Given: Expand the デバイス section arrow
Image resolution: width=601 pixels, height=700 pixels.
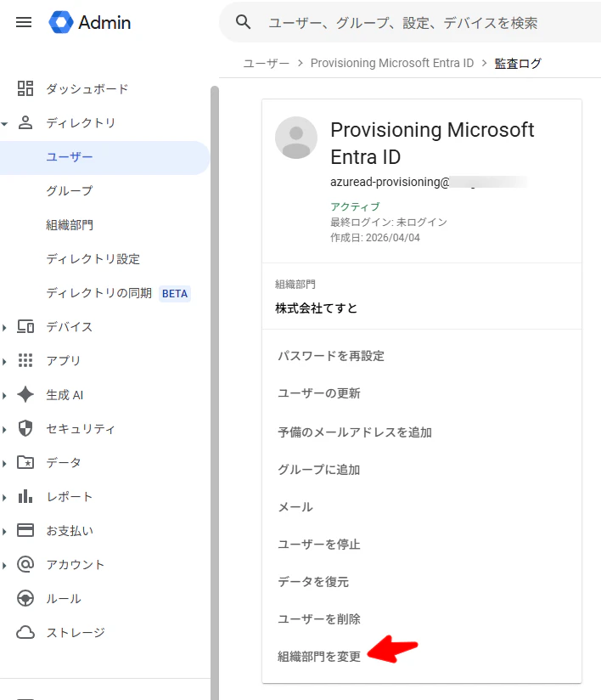Looking at the screenshot, I should tap(4, 328).
